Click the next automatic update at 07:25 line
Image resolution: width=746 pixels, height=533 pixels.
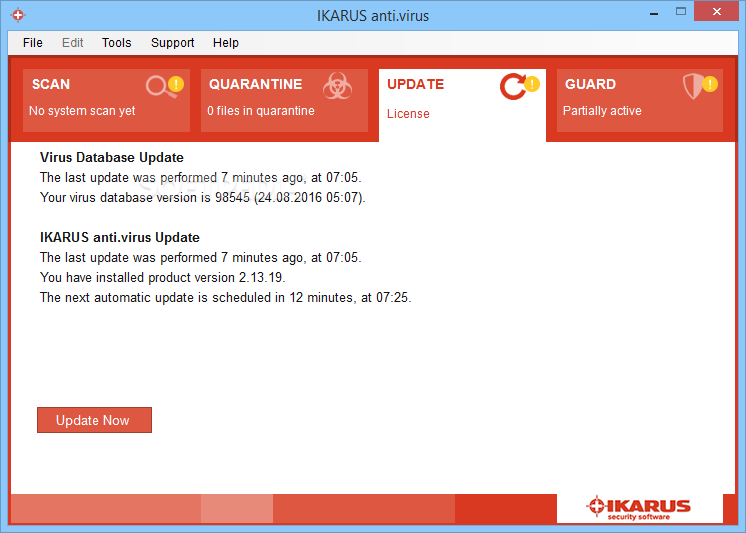(x=226, y=297)
